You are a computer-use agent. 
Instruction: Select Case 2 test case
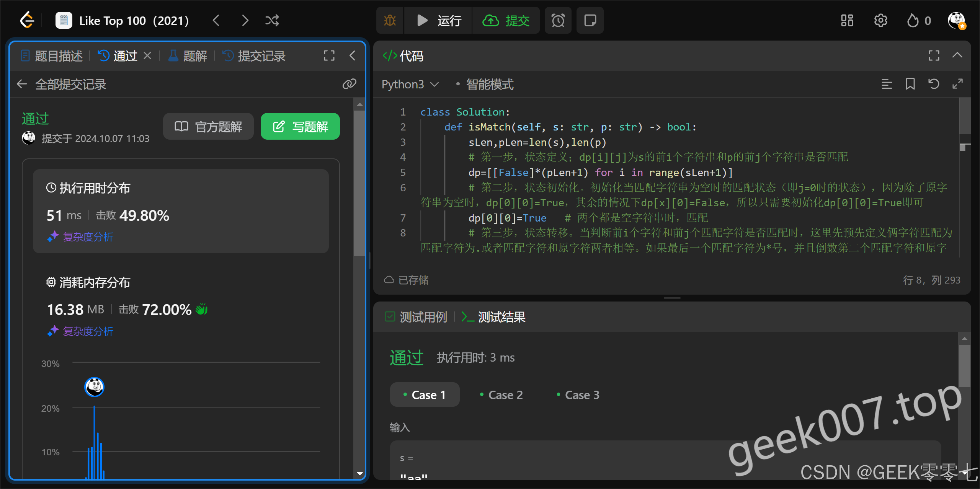pos(501,394)
